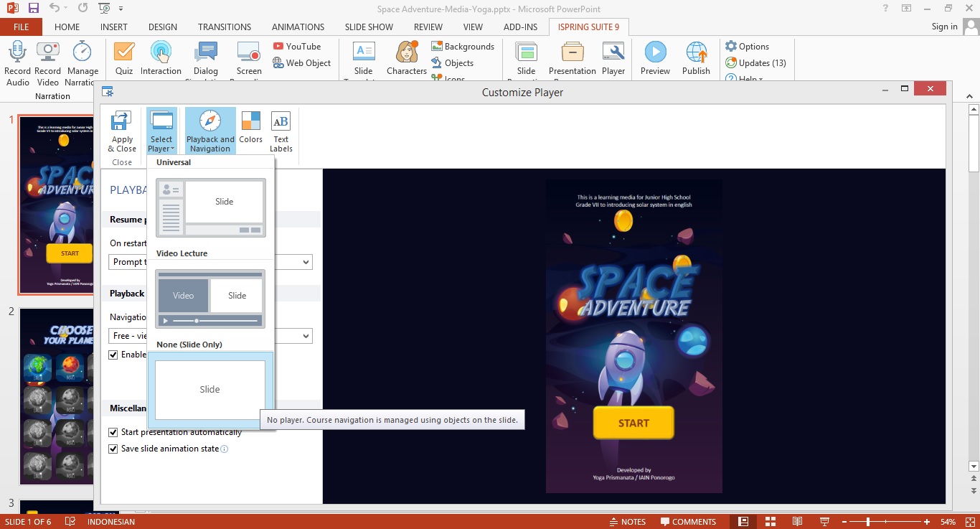The height and width of the screenshot is (529, 980).
Task: Click the zoom slider handle in status bar
Action: [x=868, y=522]
